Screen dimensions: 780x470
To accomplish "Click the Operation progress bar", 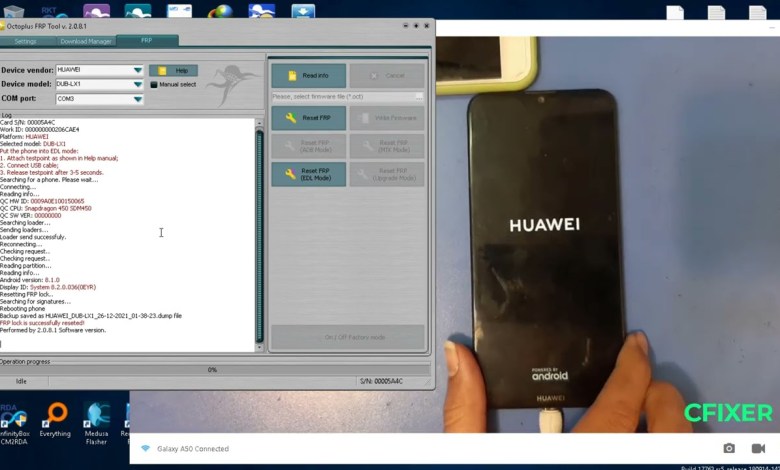I will (213, 370).
